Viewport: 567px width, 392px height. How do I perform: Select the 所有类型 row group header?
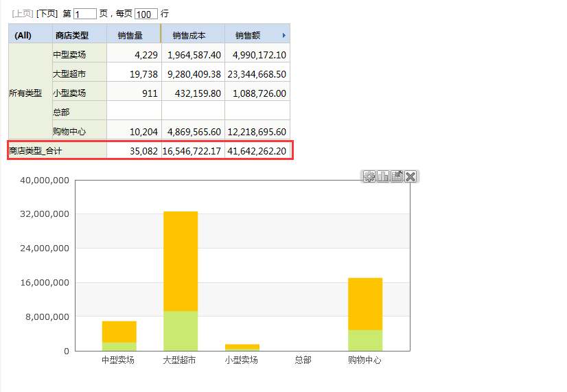31,91
